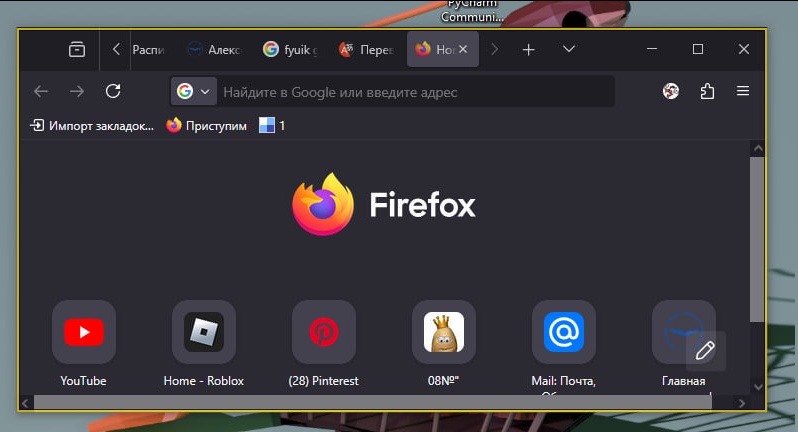Switch to the fyuik Google tab

(x=290, y=50)
